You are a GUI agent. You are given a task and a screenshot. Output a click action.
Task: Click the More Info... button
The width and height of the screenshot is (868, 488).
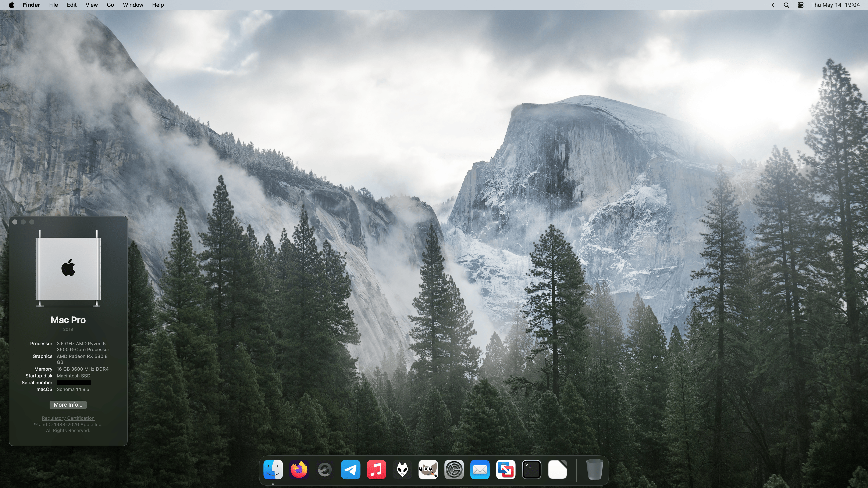tap(68, 405)
